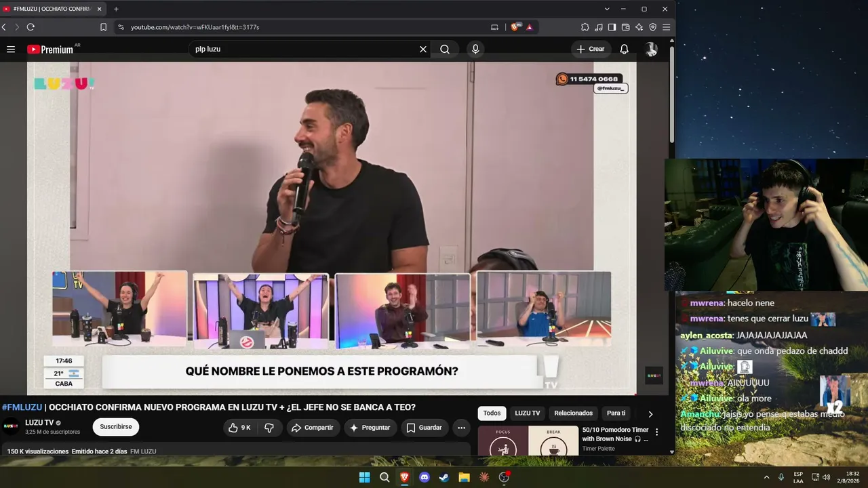Click the Preguntar button

[370, 428]
